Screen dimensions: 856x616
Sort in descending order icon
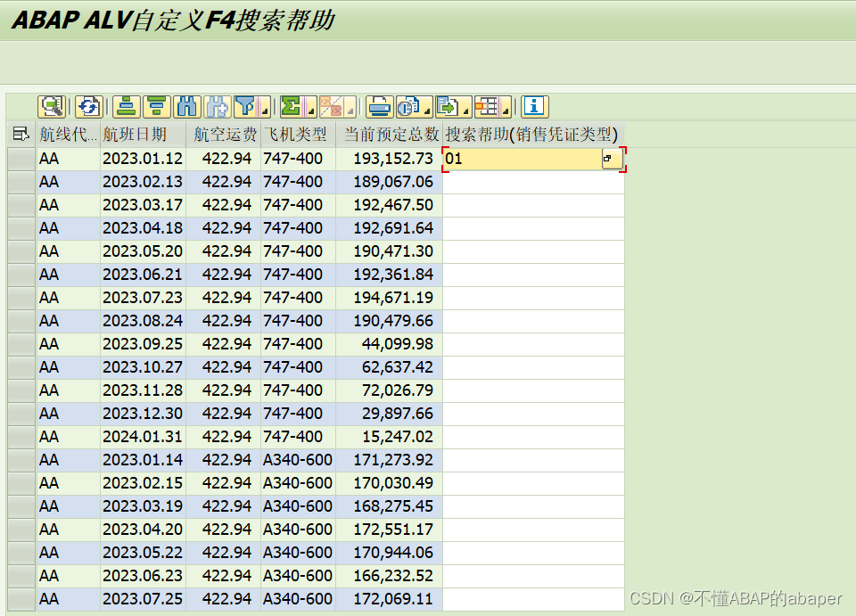coord(157,106)
